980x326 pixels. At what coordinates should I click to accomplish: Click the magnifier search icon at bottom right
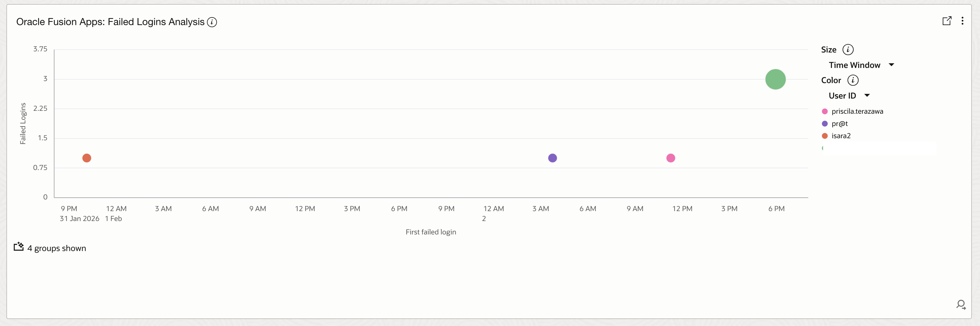click(x=961, y=305)
